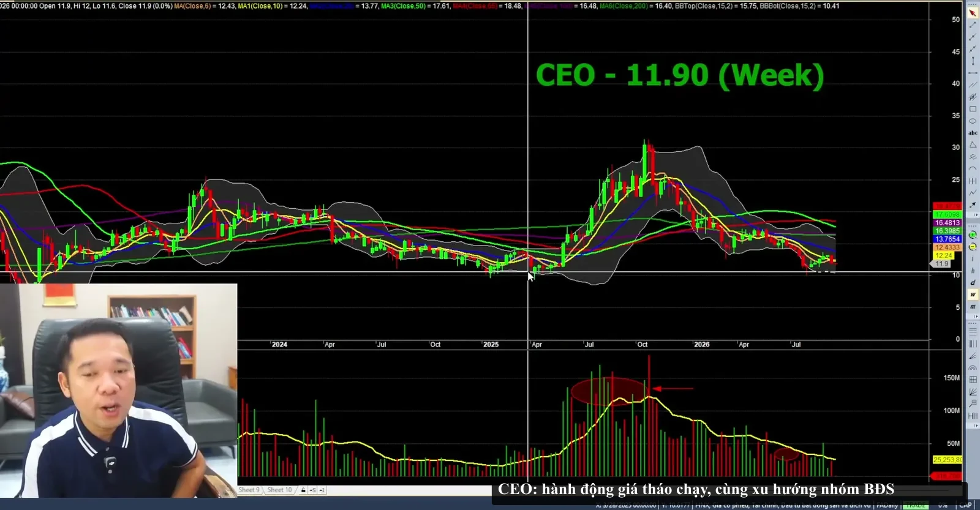Screen dimensions: 980x510
Task: Select the rectangle drawing tool
Action: point(973,109)
